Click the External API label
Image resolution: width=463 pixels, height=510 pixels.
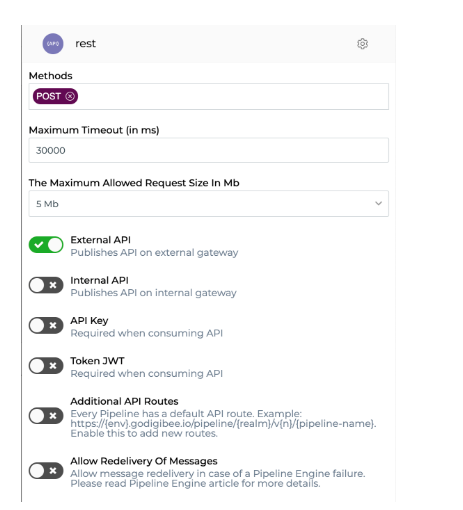point(100,240)
